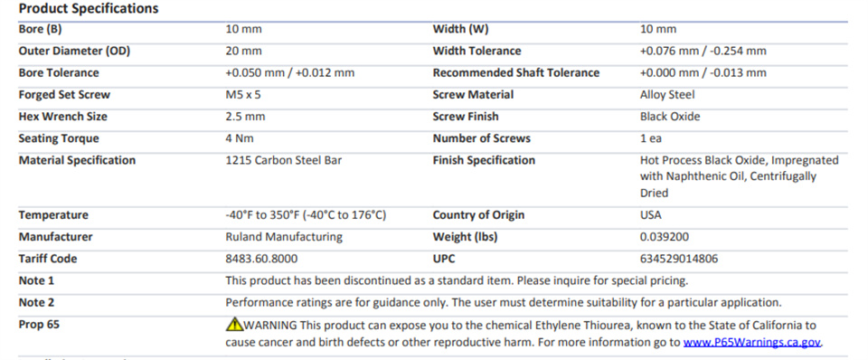Viewport: 868px width, 360px height.
Task: Click the Screw Finish value Black Oxide
Action: point(670,117)
